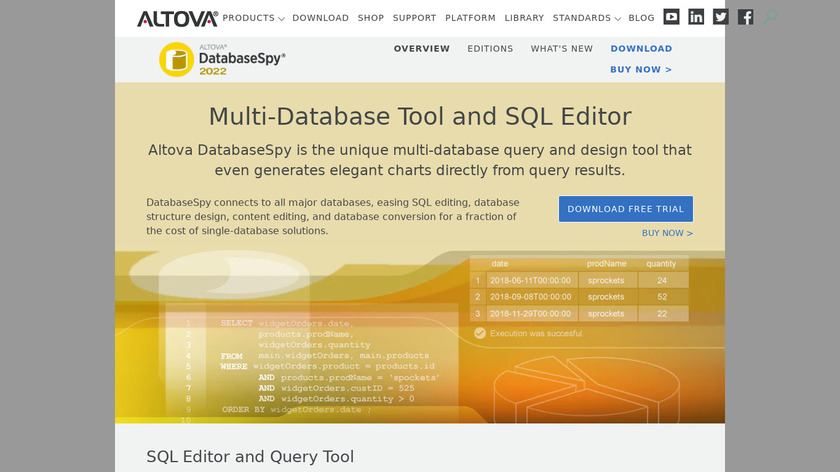Open the Download nav item
Screen dimensions: 840x472
click(320, 18)
